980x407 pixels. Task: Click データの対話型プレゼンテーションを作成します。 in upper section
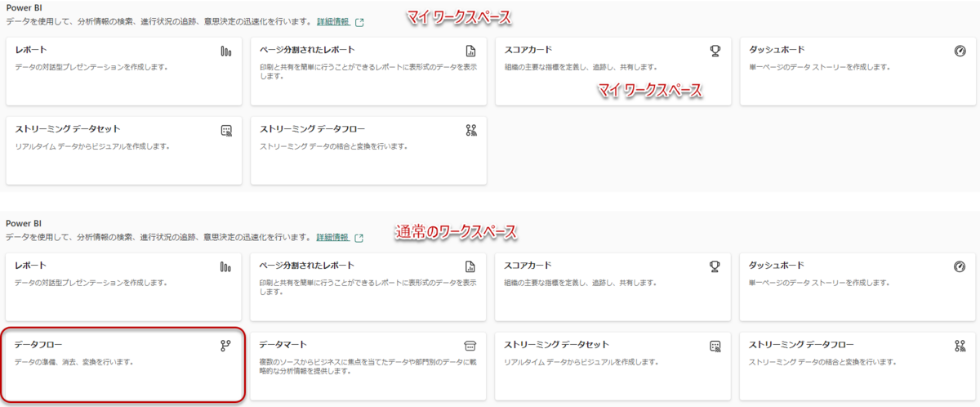[x=91, y=66]
